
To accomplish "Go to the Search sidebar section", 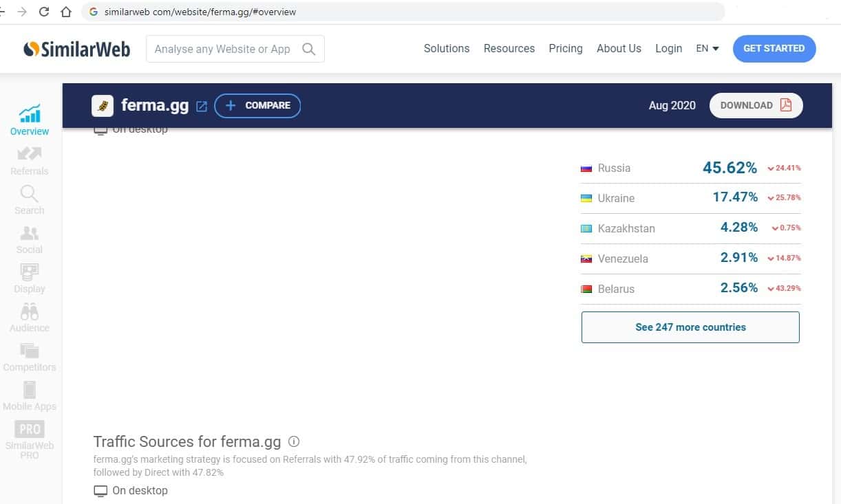I will [30, 199].
